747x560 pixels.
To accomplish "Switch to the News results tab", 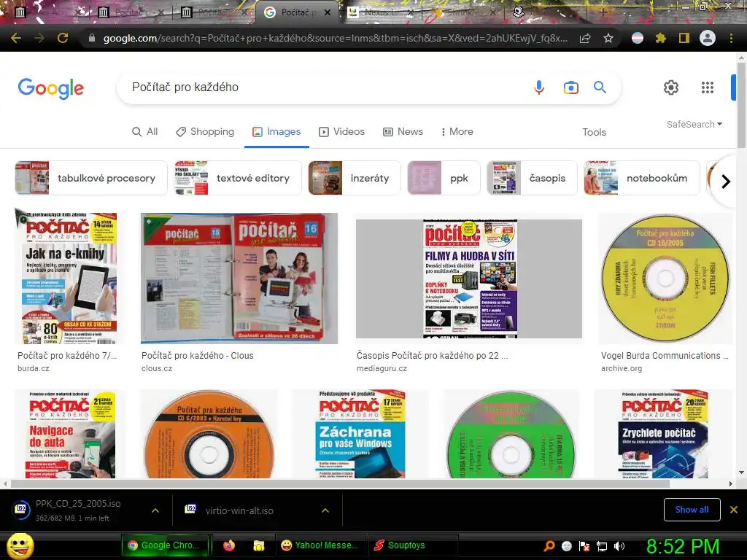I will tap(403, 132).
